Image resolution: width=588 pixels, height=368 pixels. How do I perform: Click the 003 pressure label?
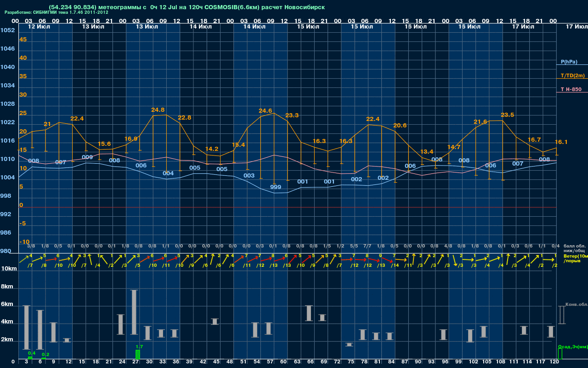(x=249, y=176)
